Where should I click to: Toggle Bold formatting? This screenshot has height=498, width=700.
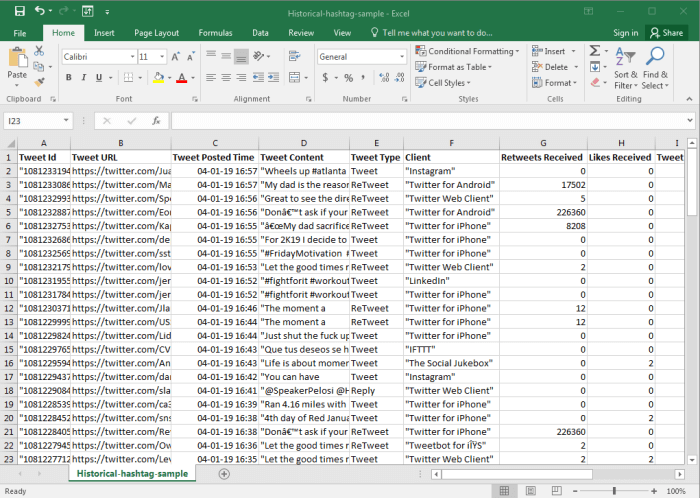68,78
